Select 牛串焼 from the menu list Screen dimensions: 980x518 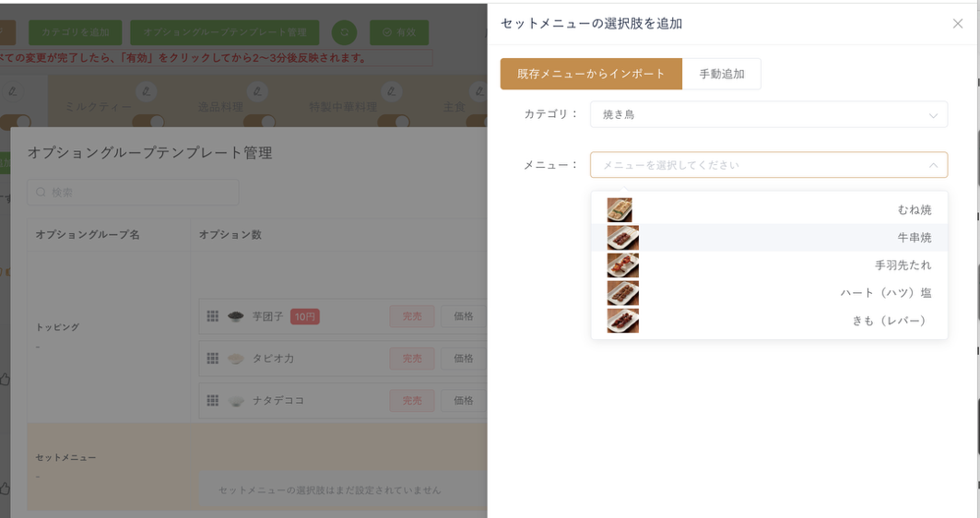[x=770, y=238]
